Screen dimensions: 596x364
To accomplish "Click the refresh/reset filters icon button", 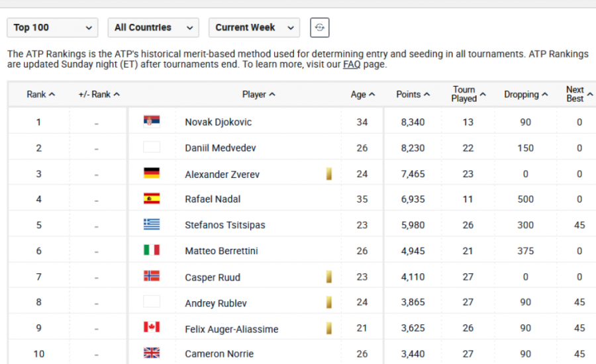I will pos(320,27).
